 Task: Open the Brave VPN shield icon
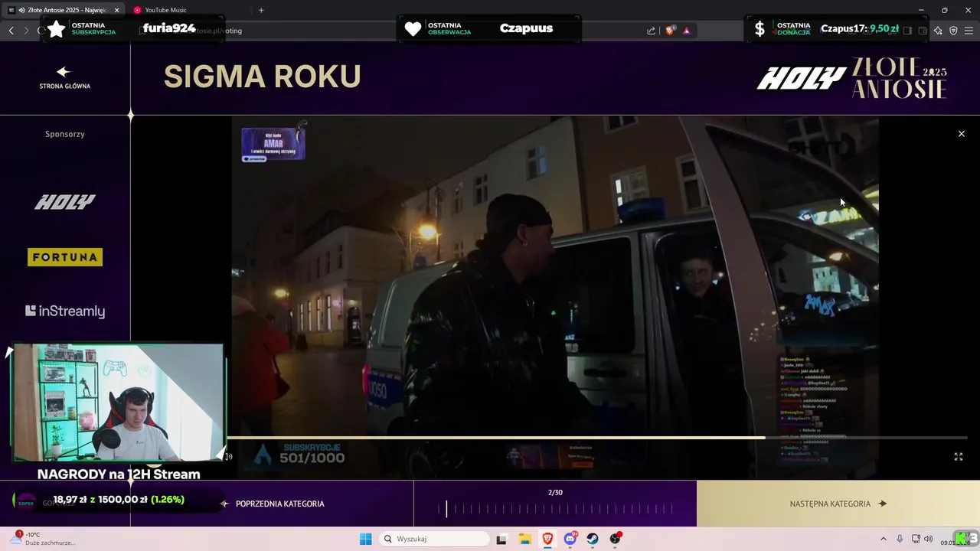point(953,31)
